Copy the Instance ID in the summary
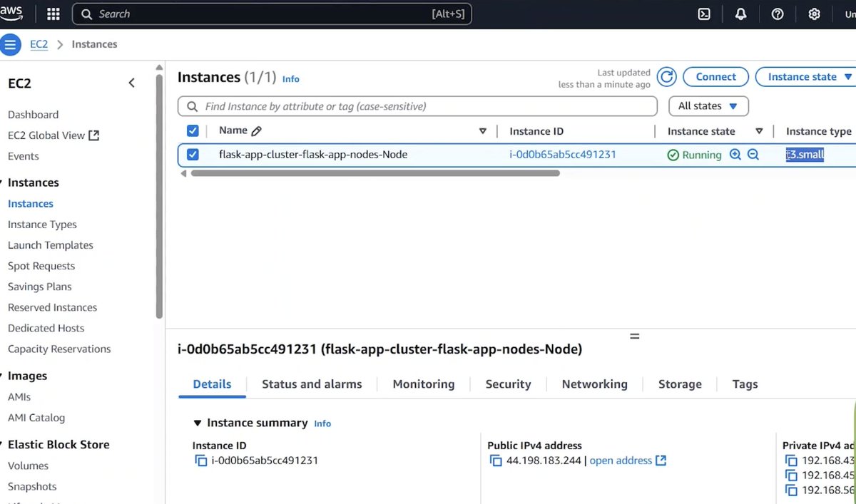 (201, 461)
